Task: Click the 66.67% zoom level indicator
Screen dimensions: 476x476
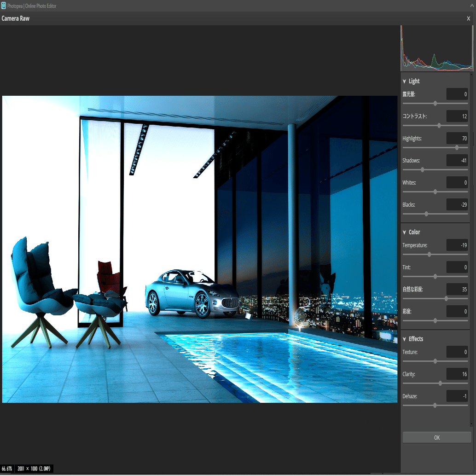Action: click(7, 469)
